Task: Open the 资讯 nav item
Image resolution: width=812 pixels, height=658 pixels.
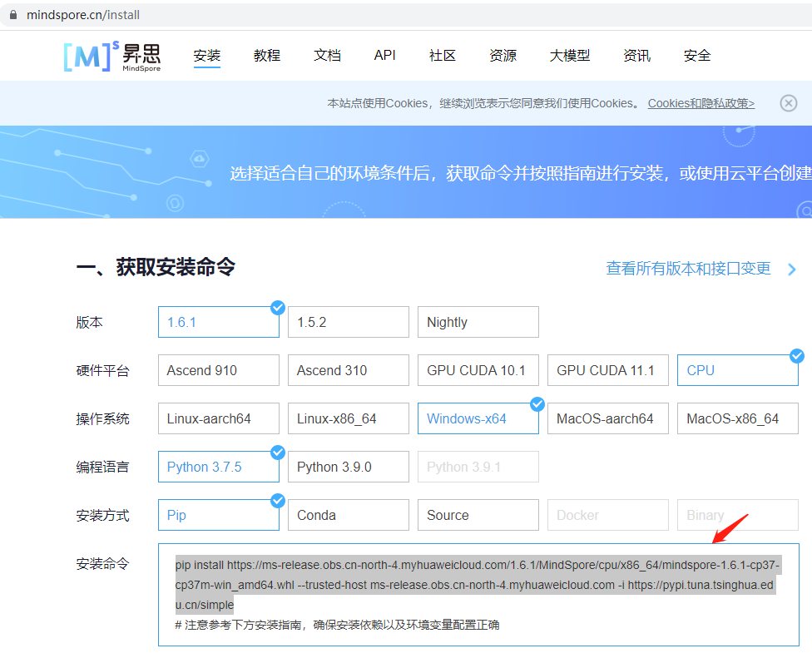Action: point(636,56)
